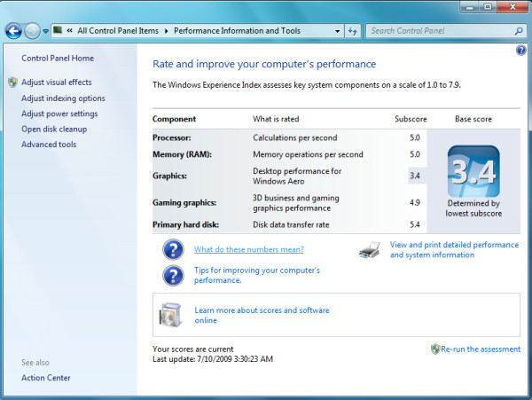Go to All Control Panel Items breadcrumb

tap(118, 31)
